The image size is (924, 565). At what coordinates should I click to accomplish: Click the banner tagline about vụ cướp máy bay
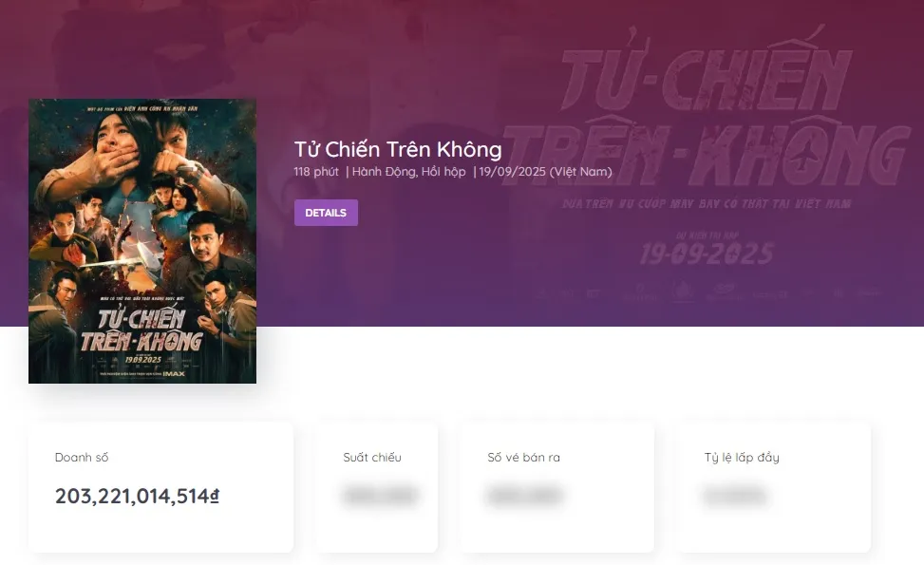(707, 204)
